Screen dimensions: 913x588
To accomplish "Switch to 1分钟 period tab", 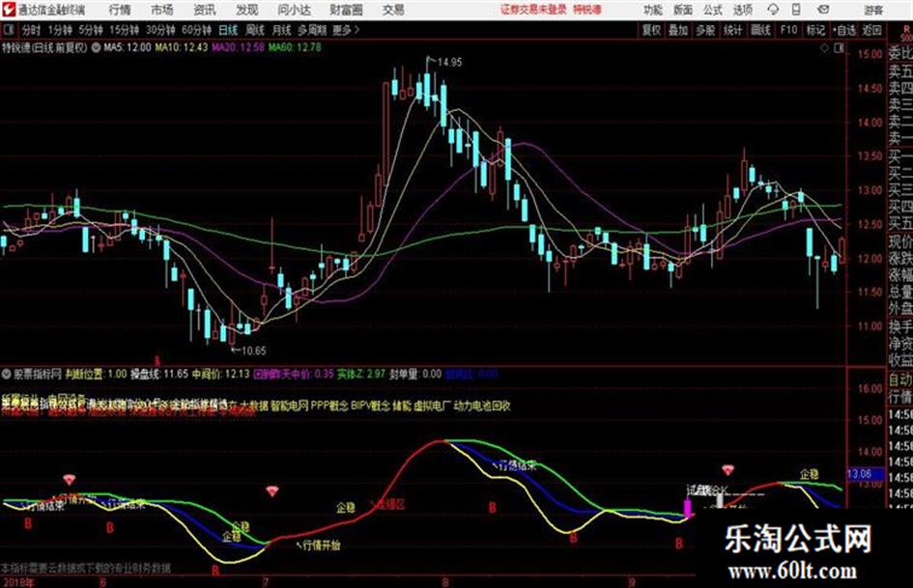I will click(x=59, y=30).
